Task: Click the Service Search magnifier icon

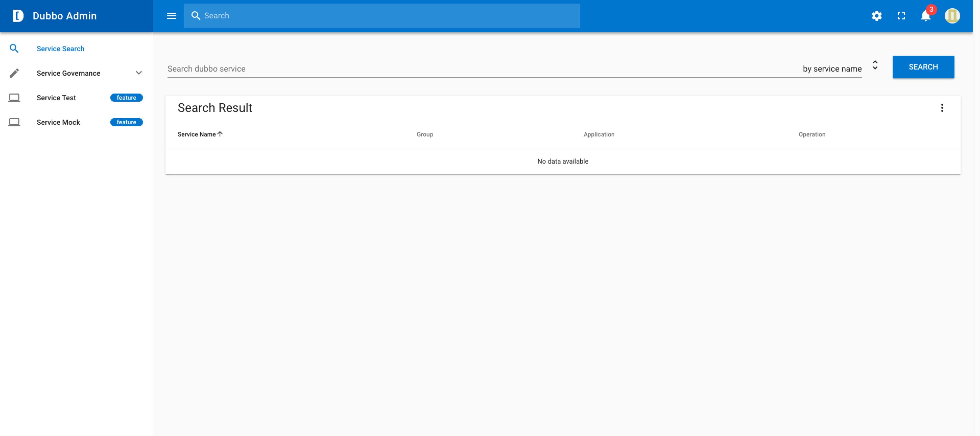Action: point(14,48)
